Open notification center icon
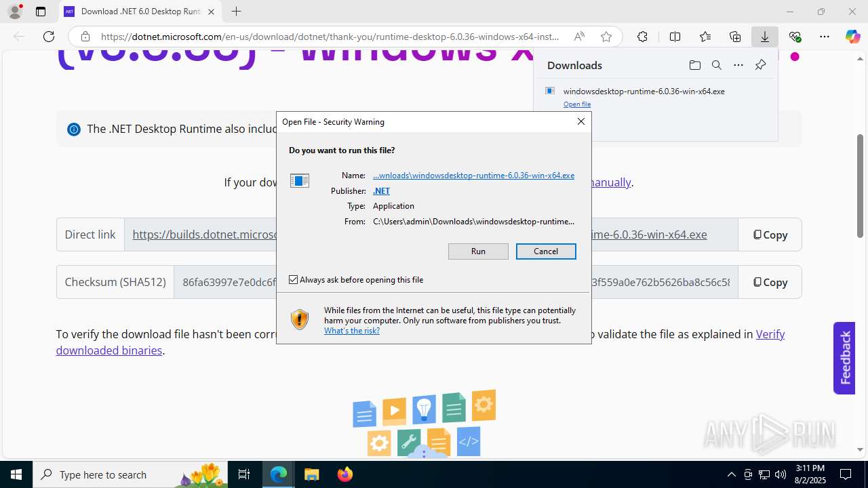Viewport: 868px width, 488px height. click(846, 474)
